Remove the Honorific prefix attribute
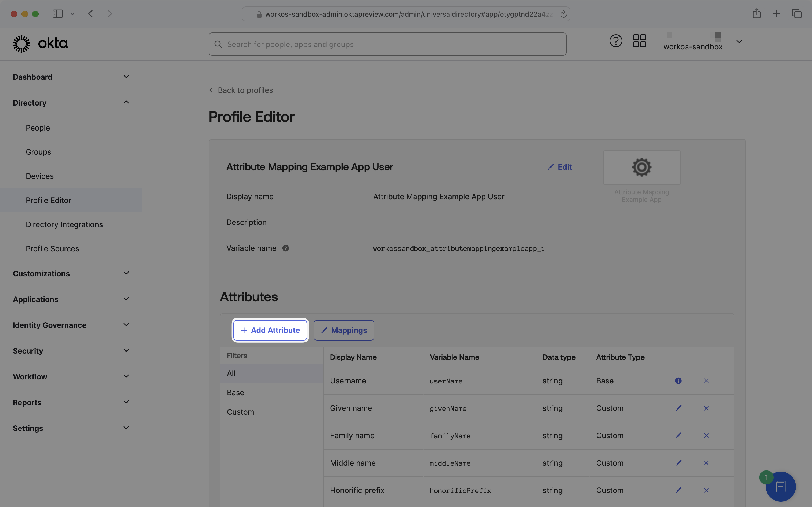Image resolution: width=812 pixels, height=507 pixels. tap(706, 490)
